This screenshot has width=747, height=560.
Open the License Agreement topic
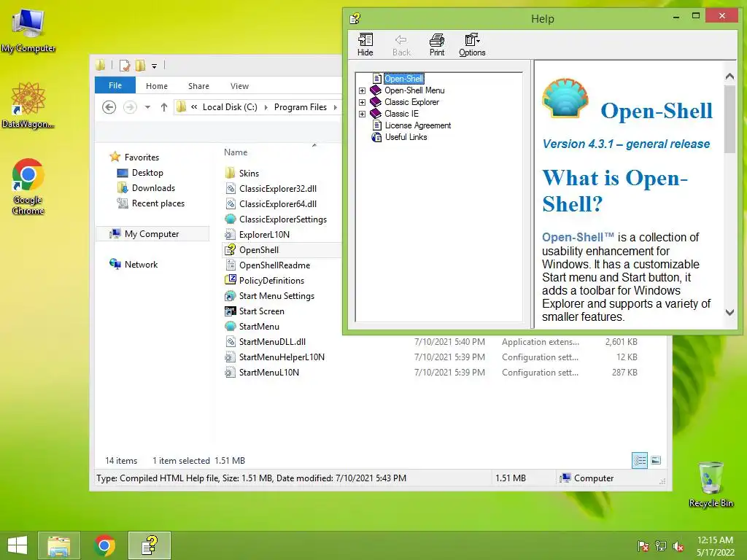pyautogui.click(x=418, y=125)
